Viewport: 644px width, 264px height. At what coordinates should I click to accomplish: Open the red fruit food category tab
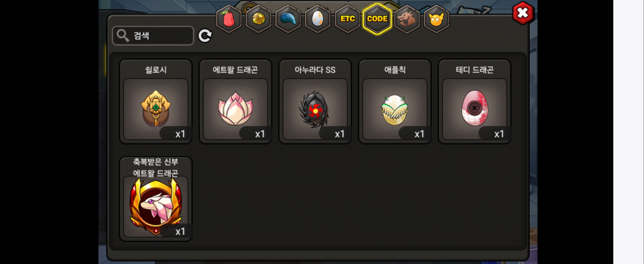coord(229,19)
